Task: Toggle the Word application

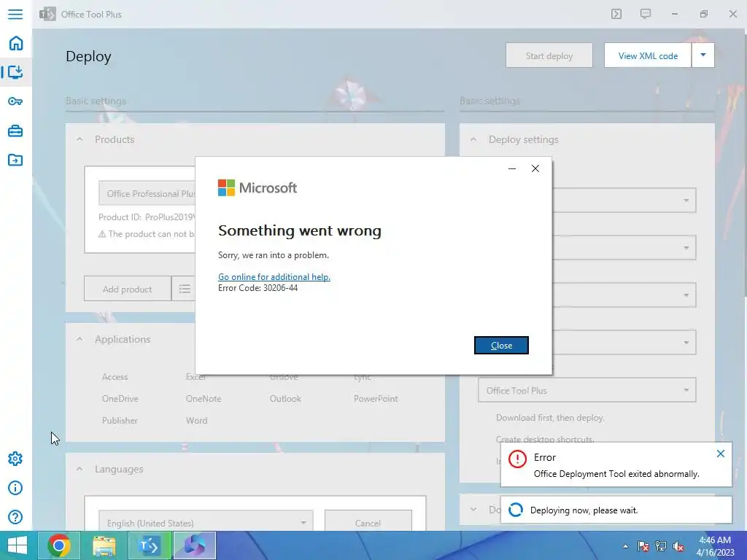Action: coord(196,421)
